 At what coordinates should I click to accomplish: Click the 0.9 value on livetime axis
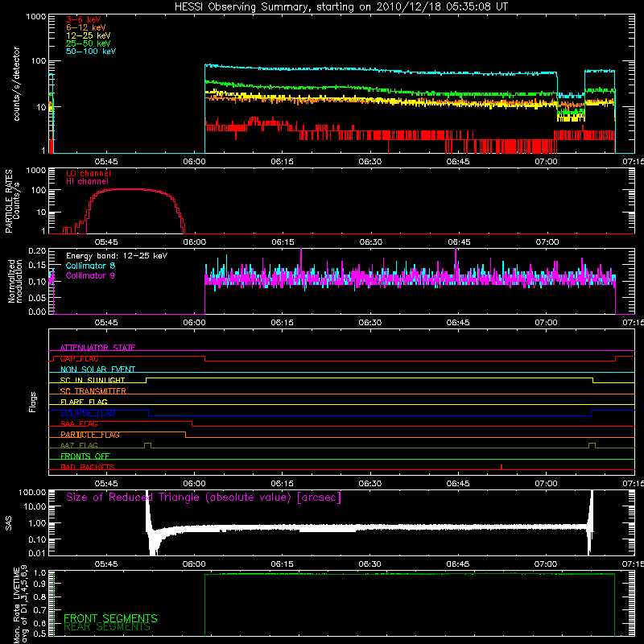39,584
